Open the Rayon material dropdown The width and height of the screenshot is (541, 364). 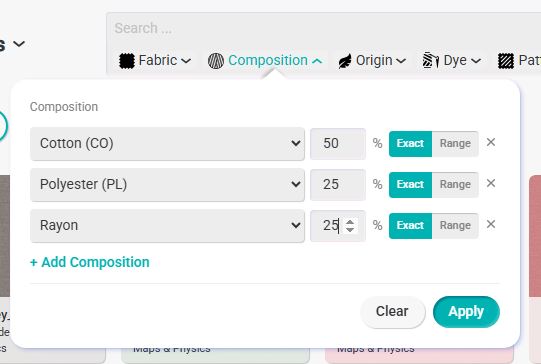167,226
